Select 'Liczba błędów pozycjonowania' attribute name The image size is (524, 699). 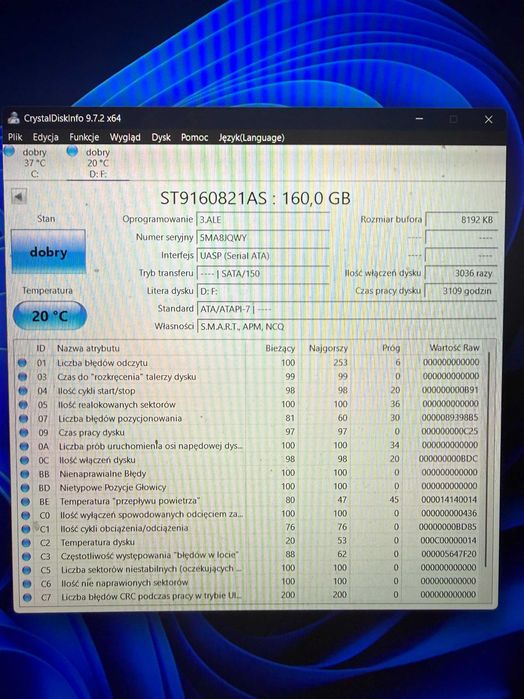coord(120,418)
